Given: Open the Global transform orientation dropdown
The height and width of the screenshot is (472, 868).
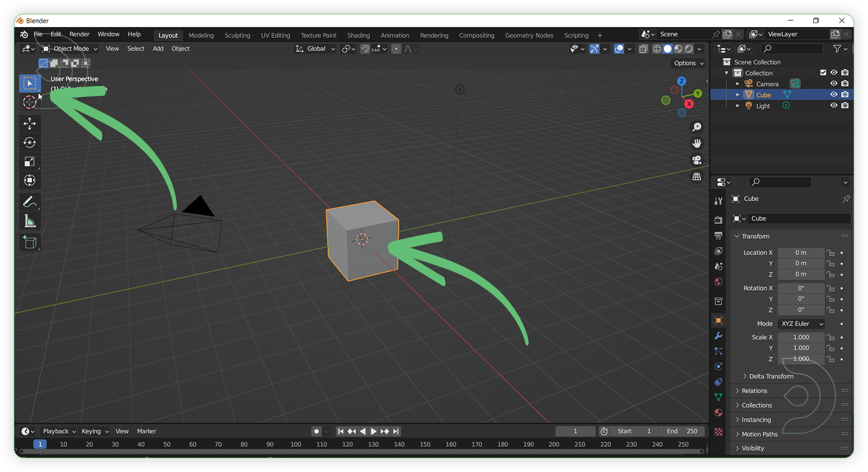Looking at the screenshot, I should pos(315,49).
